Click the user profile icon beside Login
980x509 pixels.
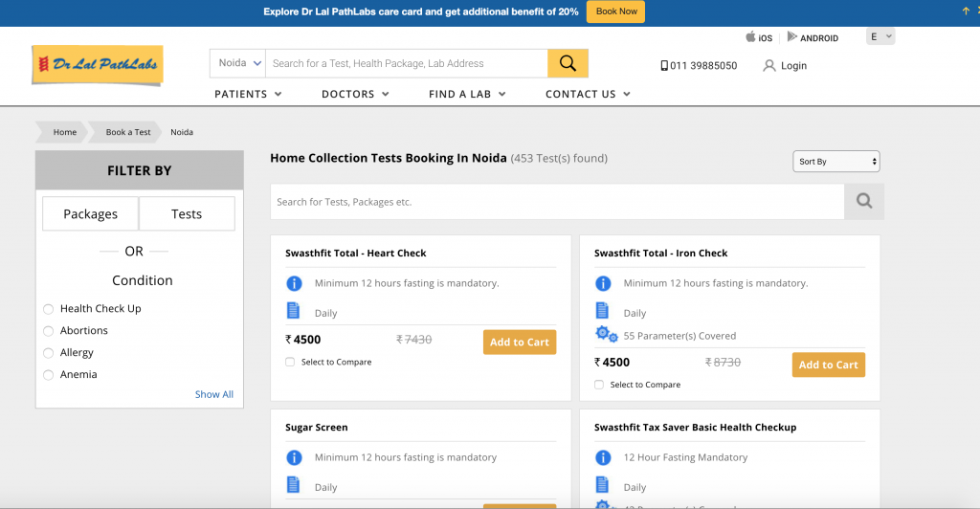click(x=768, y=66)
